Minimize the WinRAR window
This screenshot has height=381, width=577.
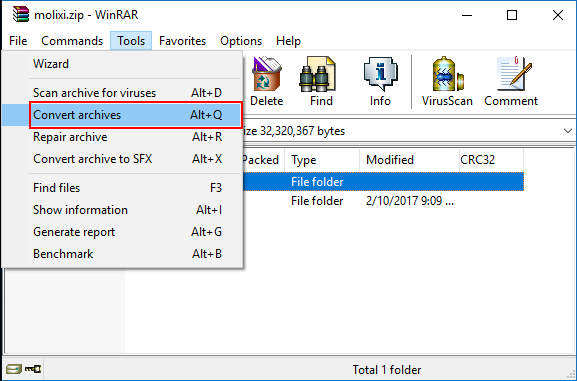(467, 15)
